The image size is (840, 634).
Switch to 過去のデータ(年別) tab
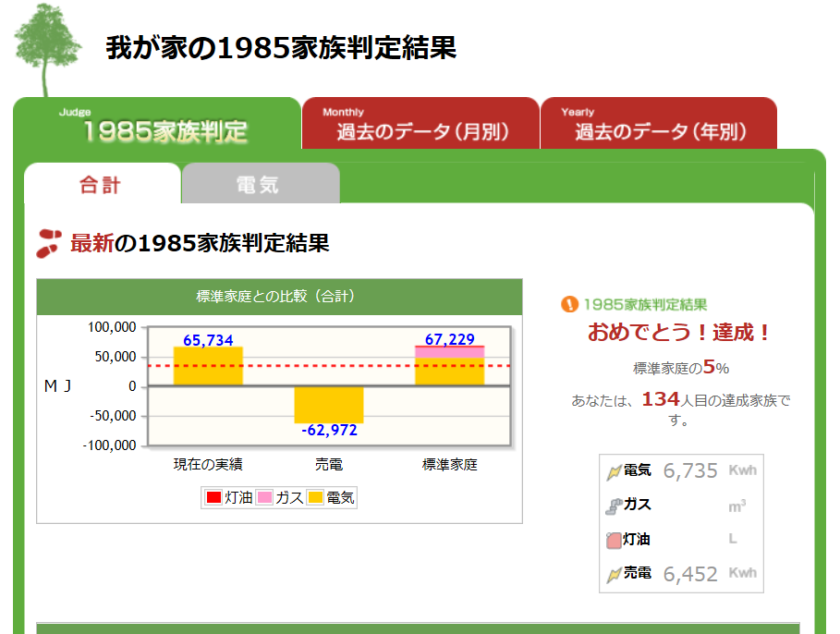[659, 124]
